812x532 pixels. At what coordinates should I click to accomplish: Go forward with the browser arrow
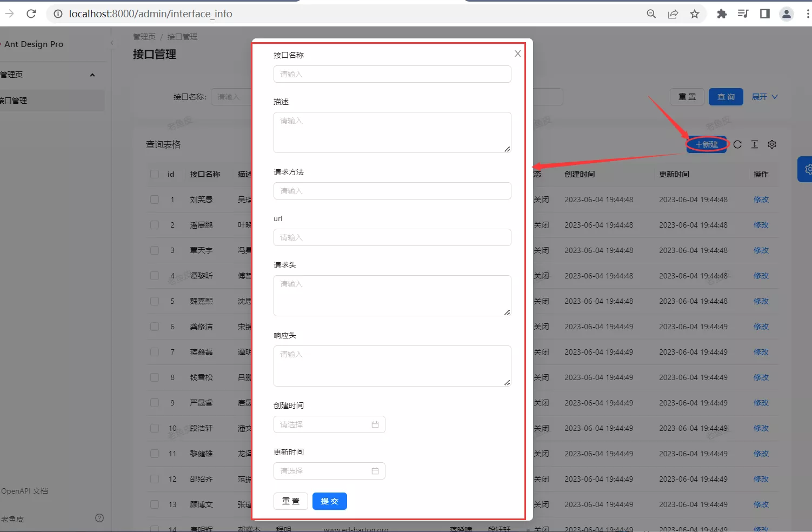pos(9,14)
